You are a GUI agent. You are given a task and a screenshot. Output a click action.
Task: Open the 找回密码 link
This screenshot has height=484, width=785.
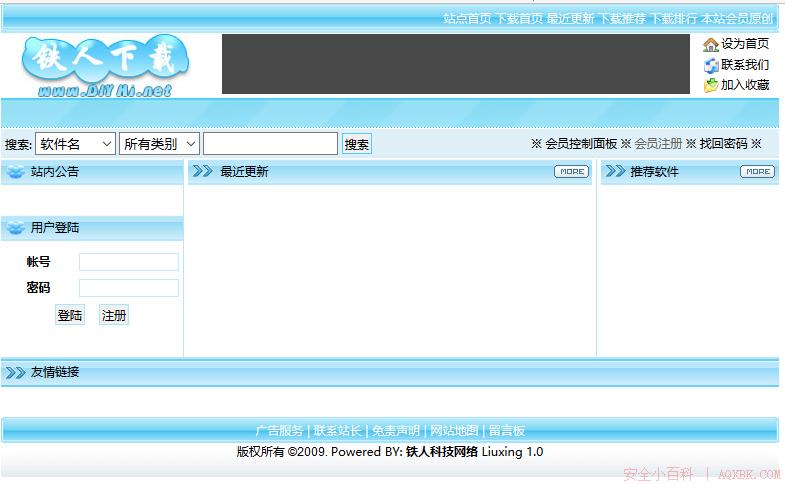[723, 144]
